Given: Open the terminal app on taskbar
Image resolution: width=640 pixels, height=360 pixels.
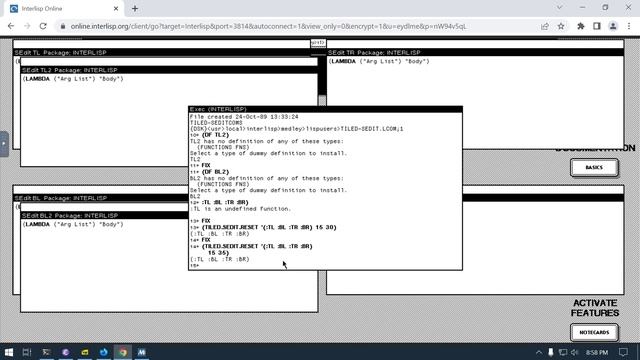Looking at the screenshot, I should [46, 352].
